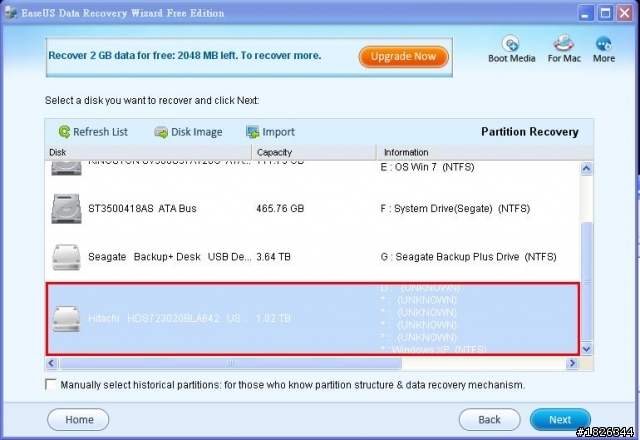Screen dimensions: 640x440
Task: Click the horizontal scroll right arrow
Action: click(572, 363)
